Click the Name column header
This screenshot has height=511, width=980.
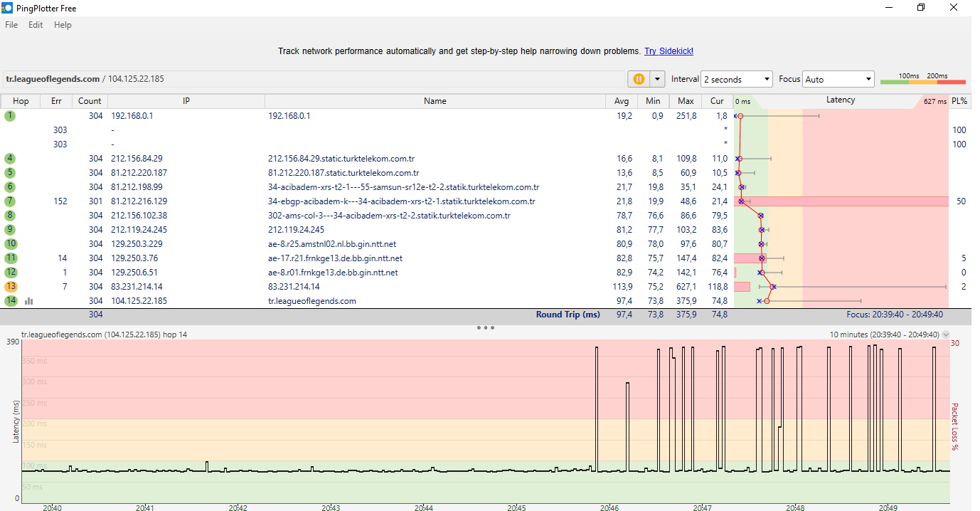coord(435,101)
